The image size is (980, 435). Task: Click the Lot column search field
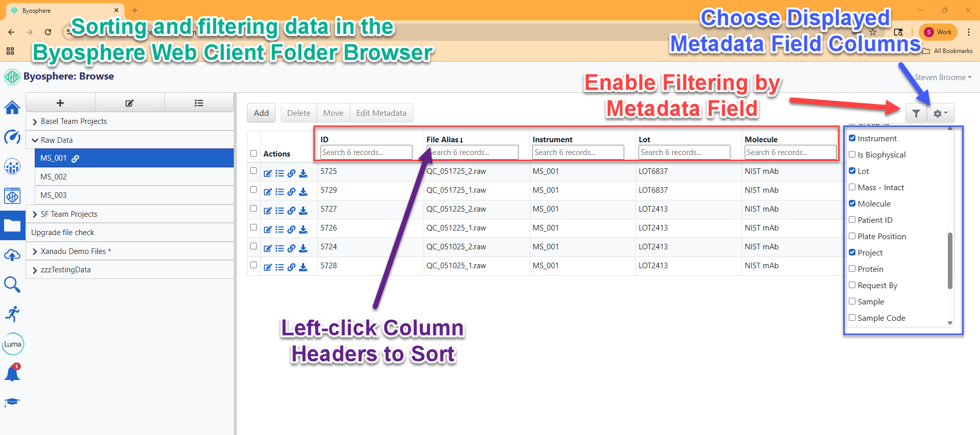coord(684,152)
